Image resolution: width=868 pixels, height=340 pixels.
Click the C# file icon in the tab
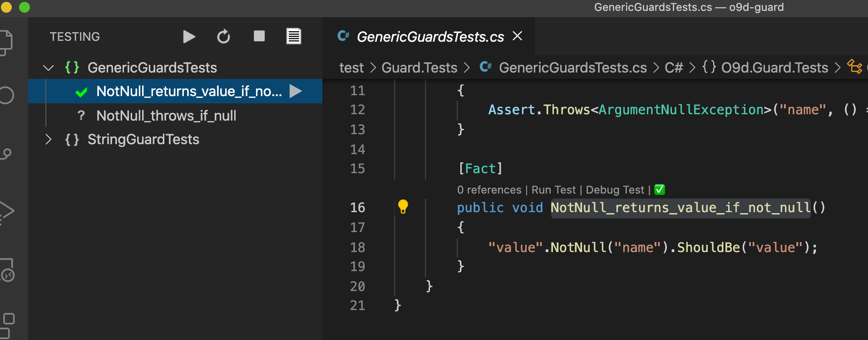point(343,36)
